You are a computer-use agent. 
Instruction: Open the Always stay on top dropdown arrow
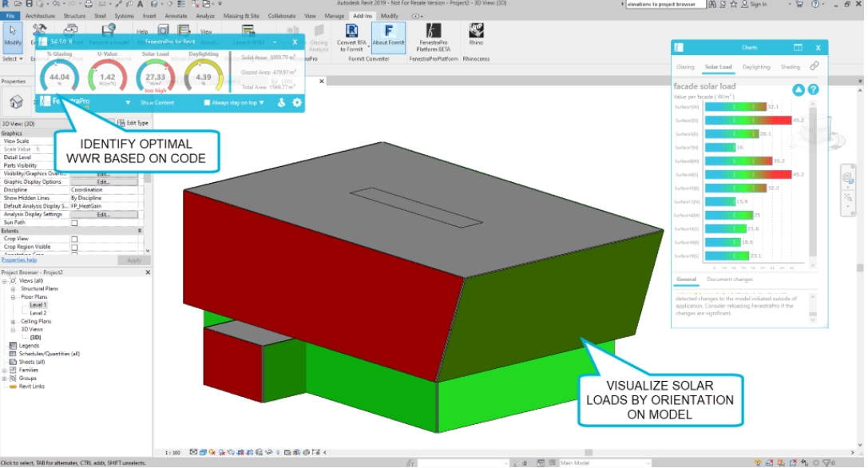point(261,102)
